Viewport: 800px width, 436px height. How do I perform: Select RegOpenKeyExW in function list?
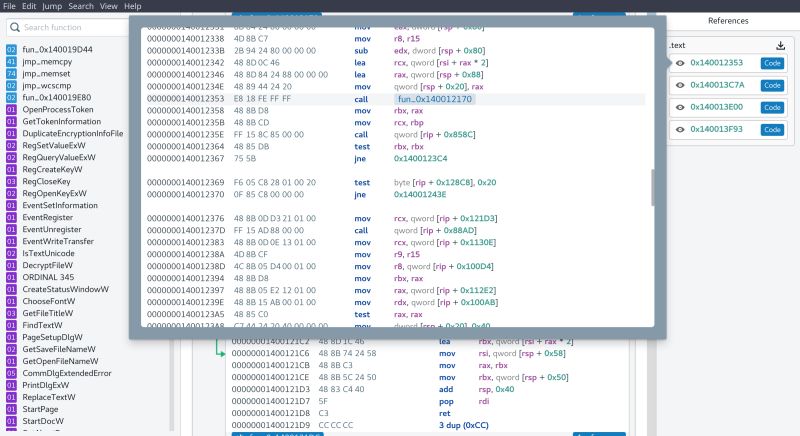pos(54,193)
